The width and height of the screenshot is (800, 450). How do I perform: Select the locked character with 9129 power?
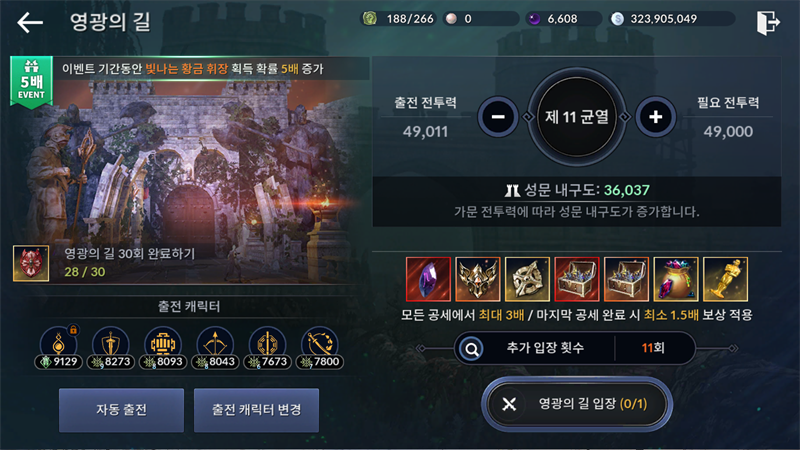59,348
